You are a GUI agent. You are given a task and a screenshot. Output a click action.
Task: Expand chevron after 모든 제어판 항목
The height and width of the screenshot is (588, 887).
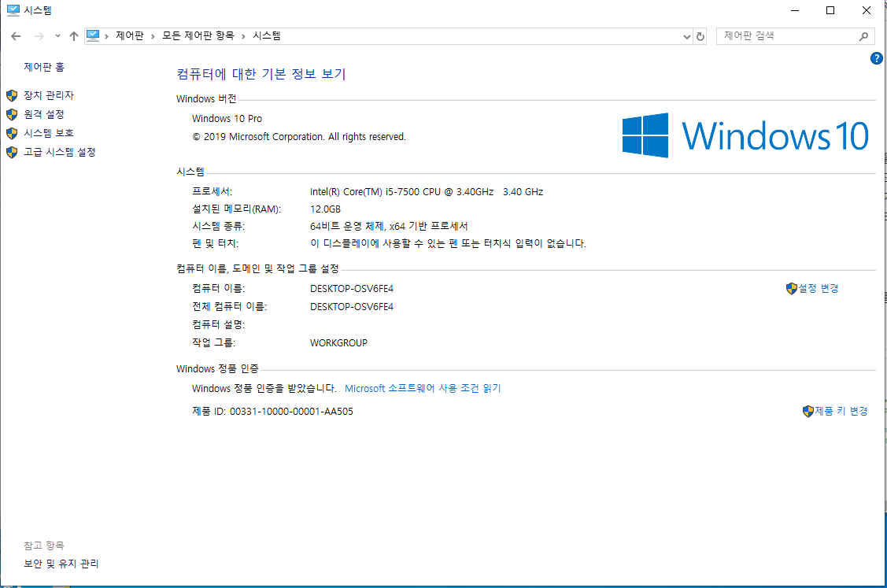point(243,36)
